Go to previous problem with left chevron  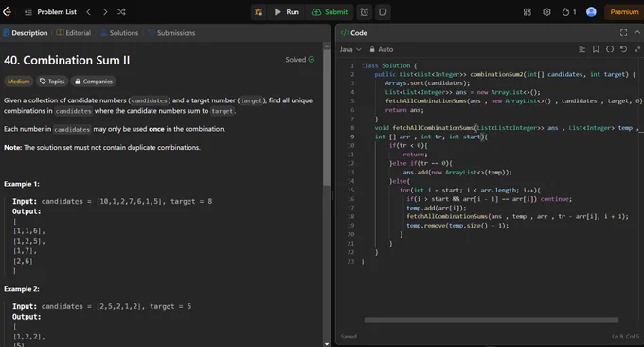(89, 12)
